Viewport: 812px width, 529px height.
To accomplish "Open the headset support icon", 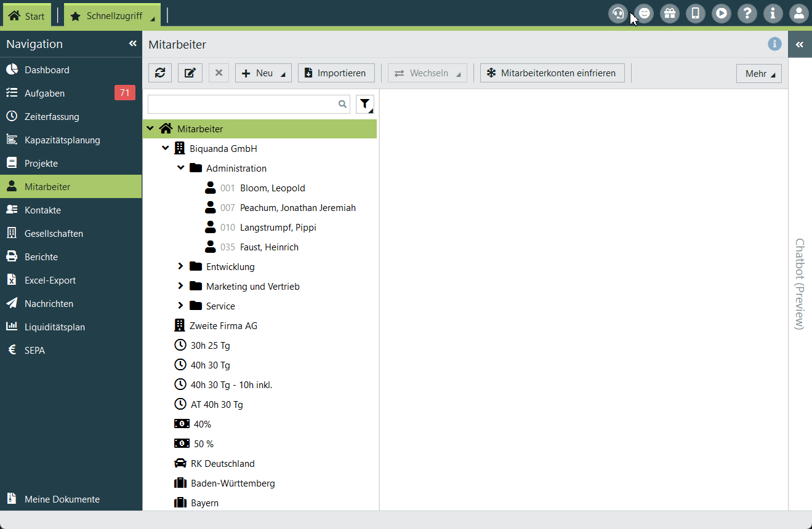I will [x=617, y=13].
